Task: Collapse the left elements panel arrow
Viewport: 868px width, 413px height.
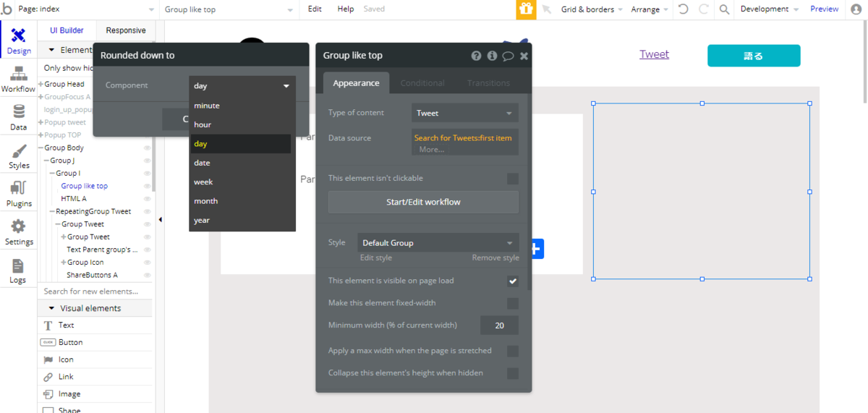Action: tap(160, 219)
